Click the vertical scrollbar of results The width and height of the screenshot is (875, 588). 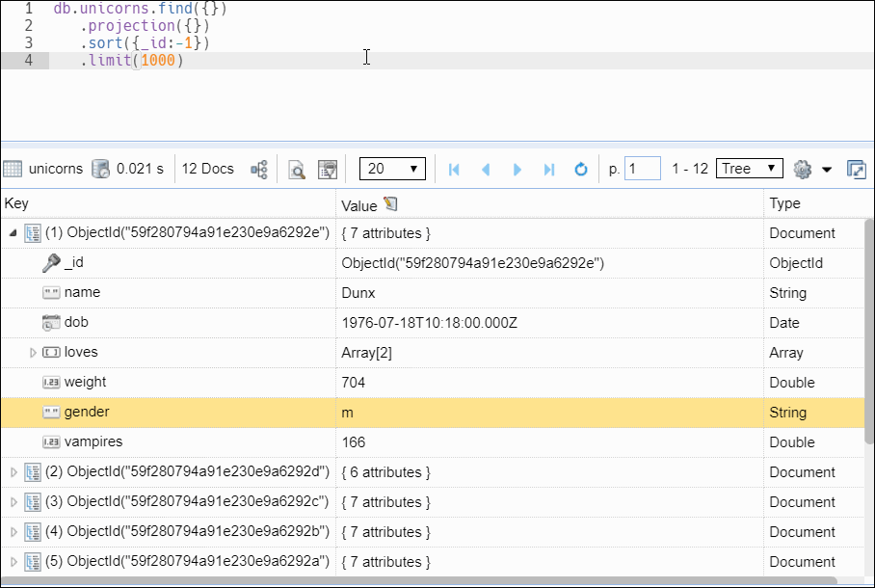click(x=869, y=332)
